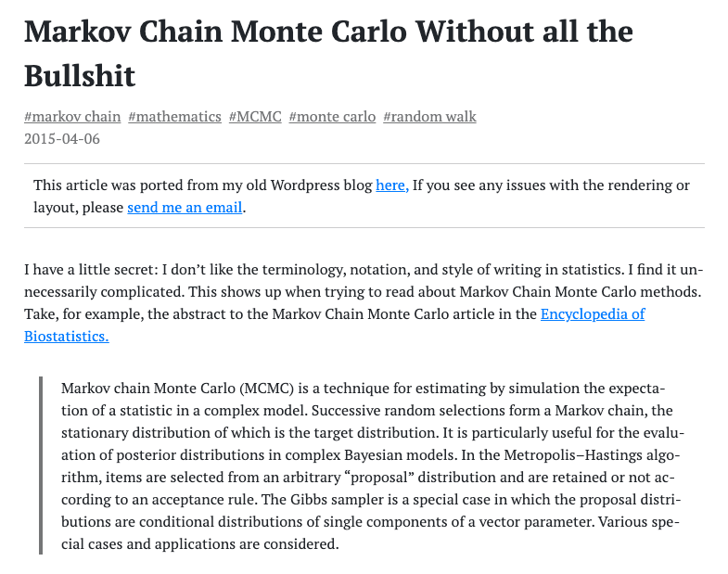
Task: Click the "here," link to old Wordpress blog
Action: [x=391, y=185]
